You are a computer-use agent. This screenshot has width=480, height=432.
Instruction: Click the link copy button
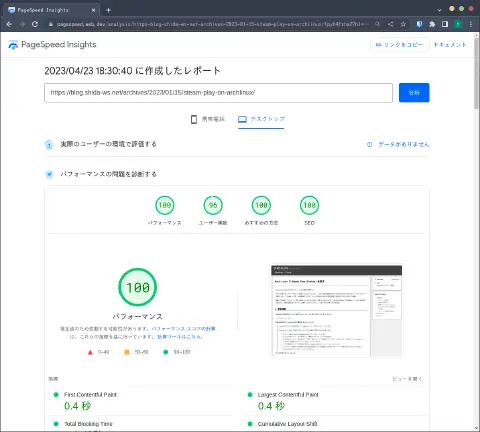tap(399, 45)
